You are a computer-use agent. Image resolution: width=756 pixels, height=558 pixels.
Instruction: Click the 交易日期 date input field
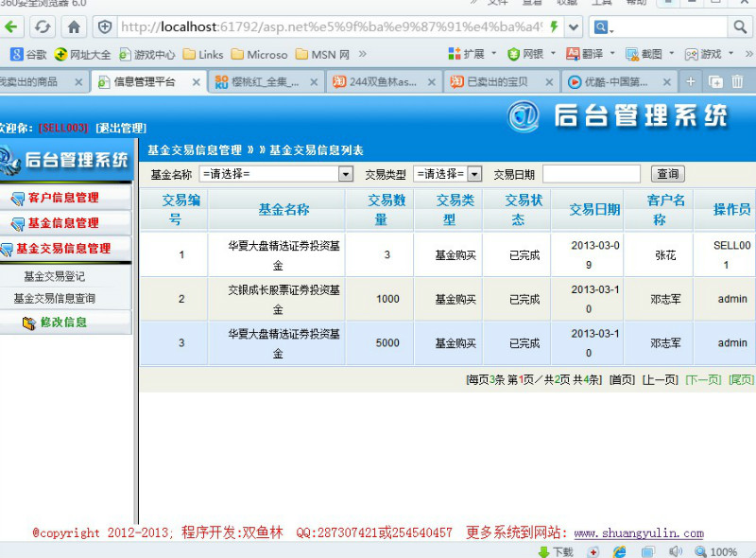pyautogui.click(x=592, y=174)
